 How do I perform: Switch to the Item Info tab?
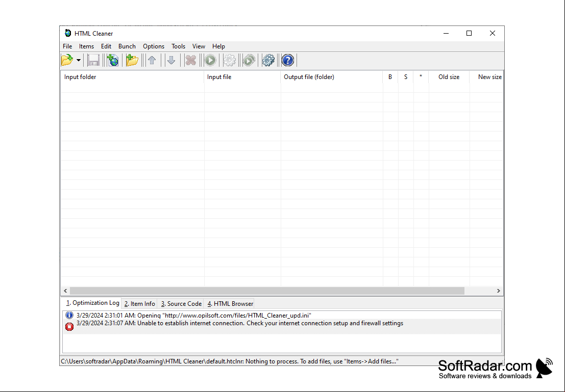[139, 304]
